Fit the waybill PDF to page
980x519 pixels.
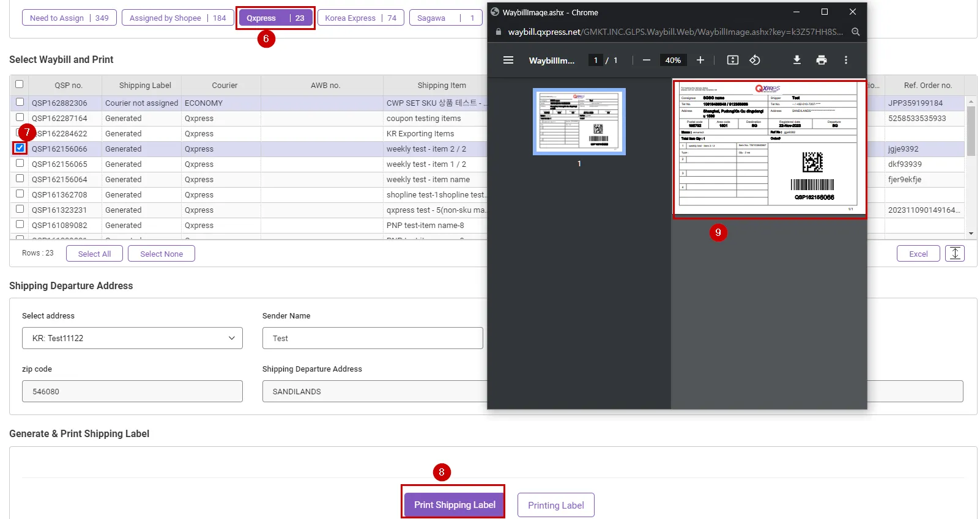pos(733,60)
